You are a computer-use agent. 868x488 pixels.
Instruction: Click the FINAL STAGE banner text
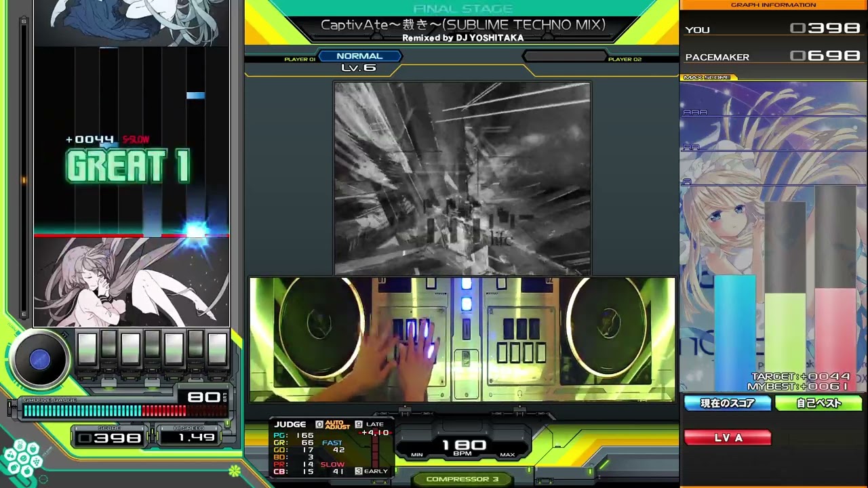click(462, 9)
